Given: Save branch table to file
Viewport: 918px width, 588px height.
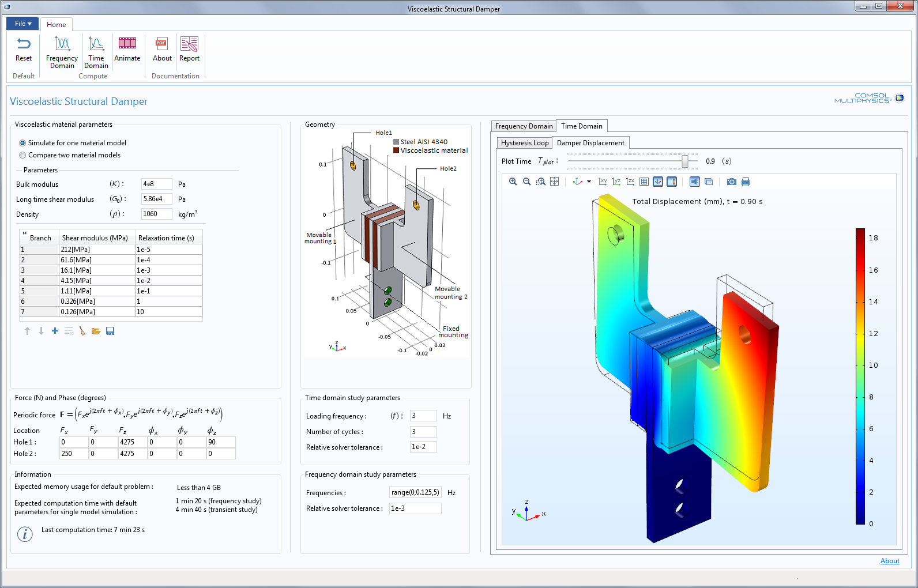Looking at the screenshot, I should [x=110, y=331].
